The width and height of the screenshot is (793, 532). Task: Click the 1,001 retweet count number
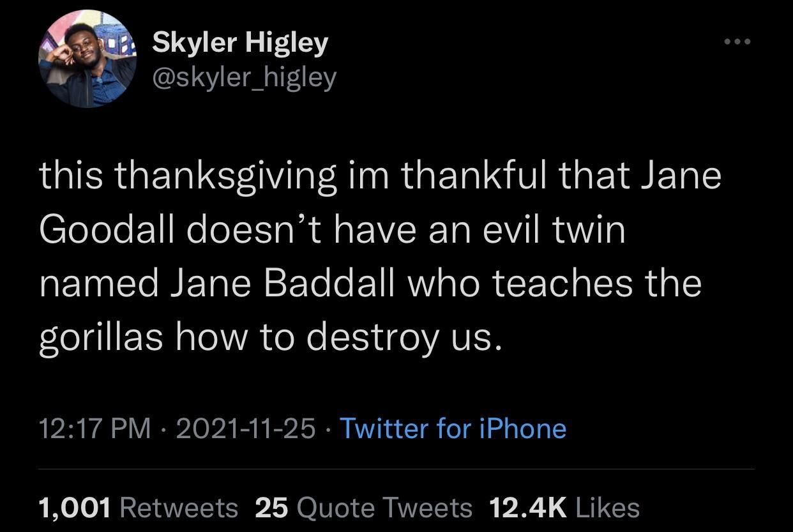(75, 508)
